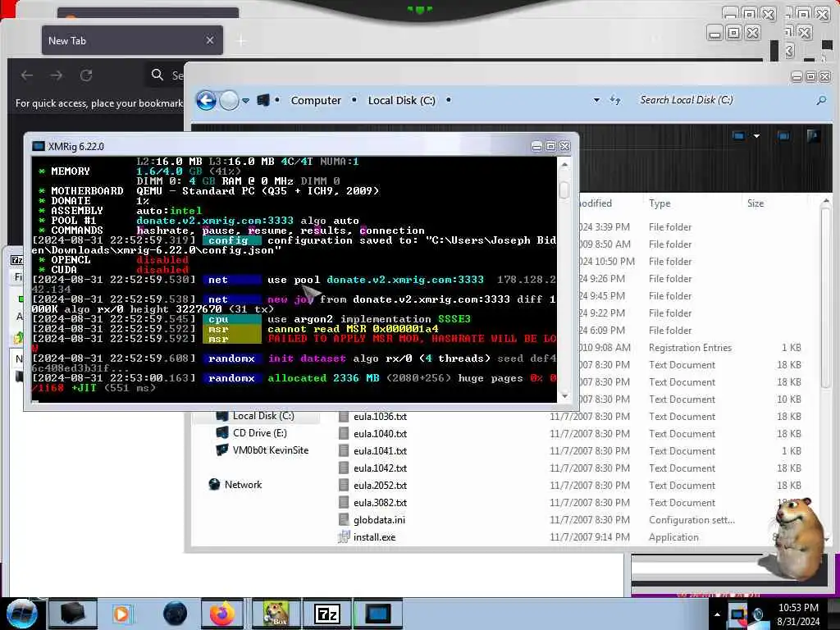Click the XMRig console vertical scrollbar thumb
This screenshot has width=840, height=630.
(564, 189)
